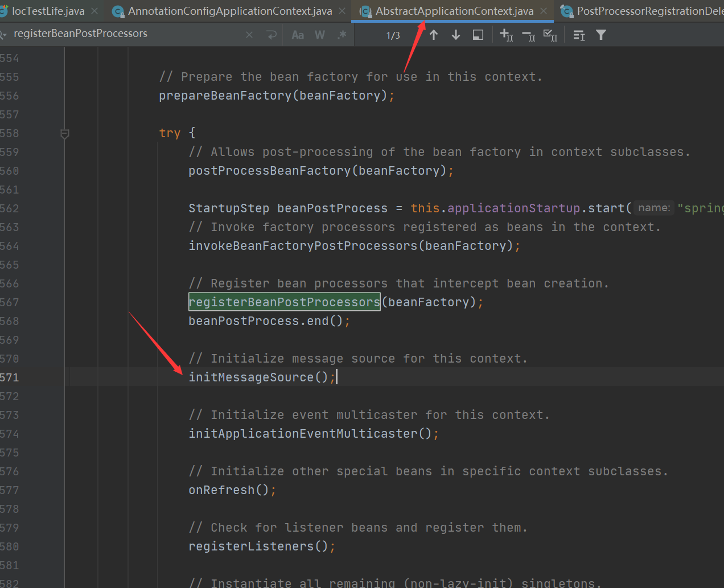The width and height of the screenshot is (724, 588).
Task: Select all occurrences icon
Action: [550, 35]
